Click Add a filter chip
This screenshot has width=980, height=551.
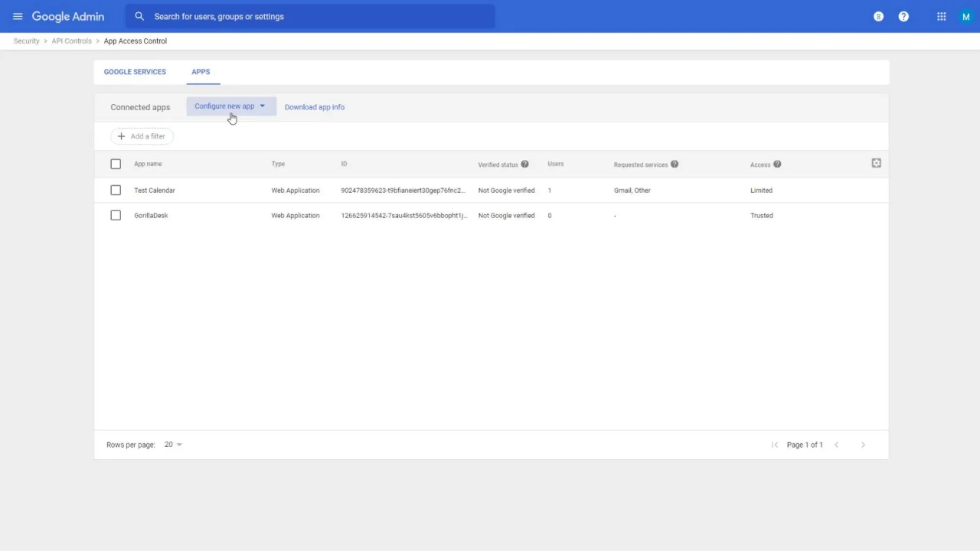tap(142, 136)
